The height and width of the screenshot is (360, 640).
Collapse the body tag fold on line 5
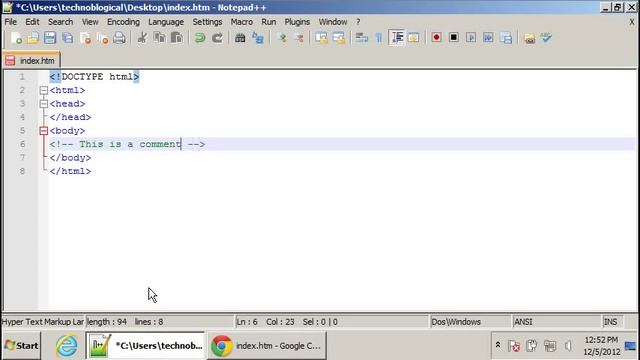[44, 131]
